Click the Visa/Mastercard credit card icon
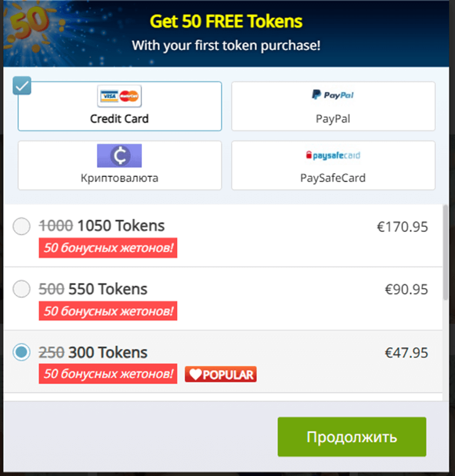This screenshot has width=455, height=476. click(119, 96)
